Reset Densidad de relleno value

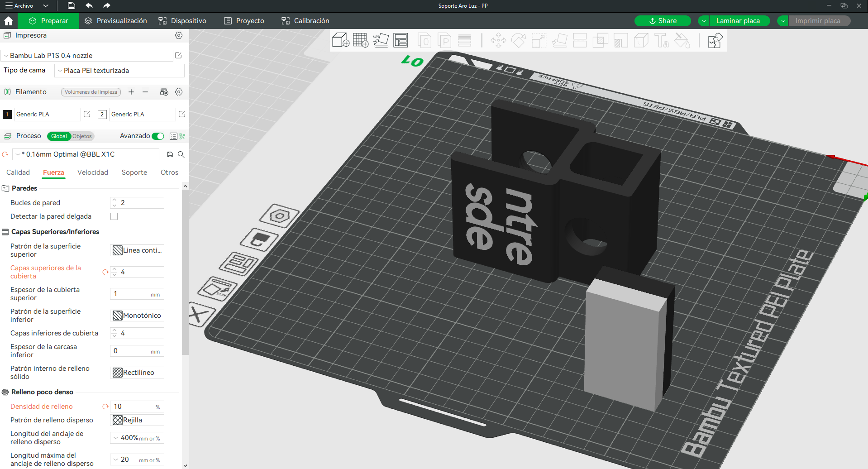(105, 407)
